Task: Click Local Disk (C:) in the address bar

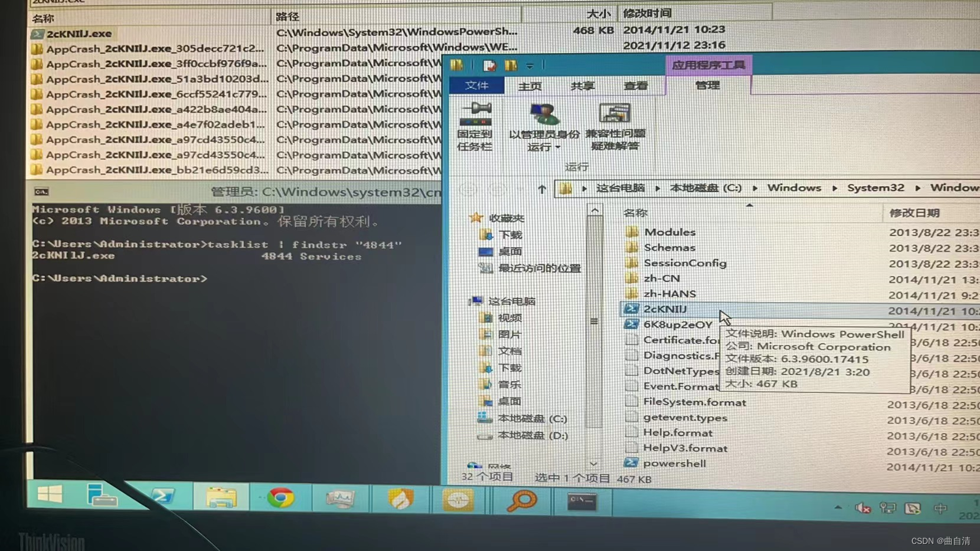Action: click(705, 188)
